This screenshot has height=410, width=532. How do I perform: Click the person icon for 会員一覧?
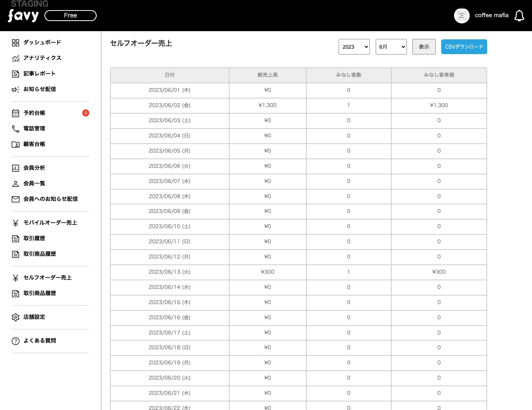(x=16, y=184)
